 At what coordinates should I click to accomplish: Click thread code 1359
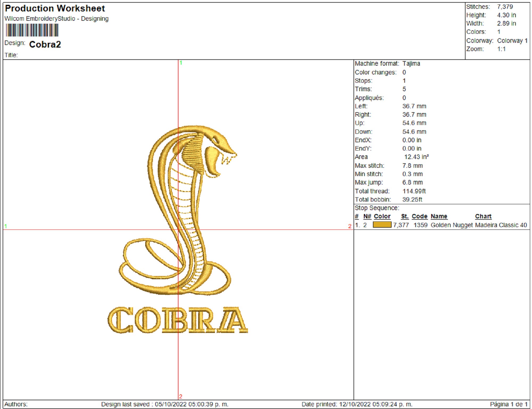pyautogui.click(x=420, y=225)
